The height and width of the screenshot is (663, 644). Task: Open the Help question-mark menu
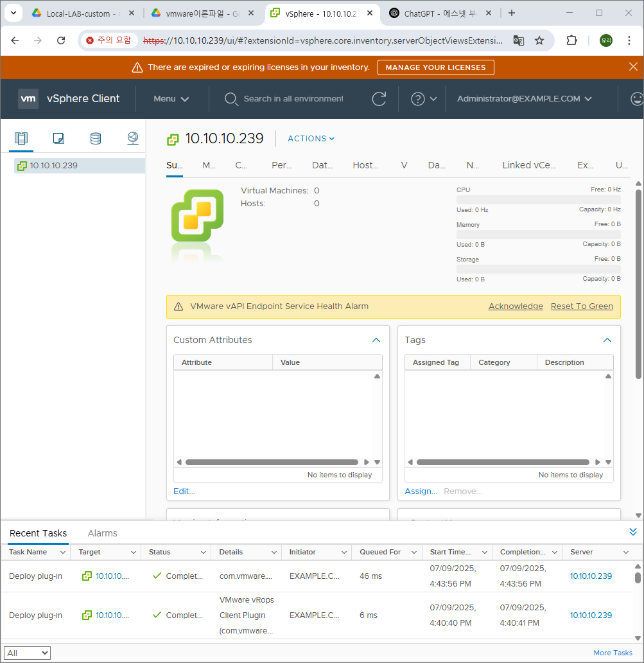pos(423,99)
